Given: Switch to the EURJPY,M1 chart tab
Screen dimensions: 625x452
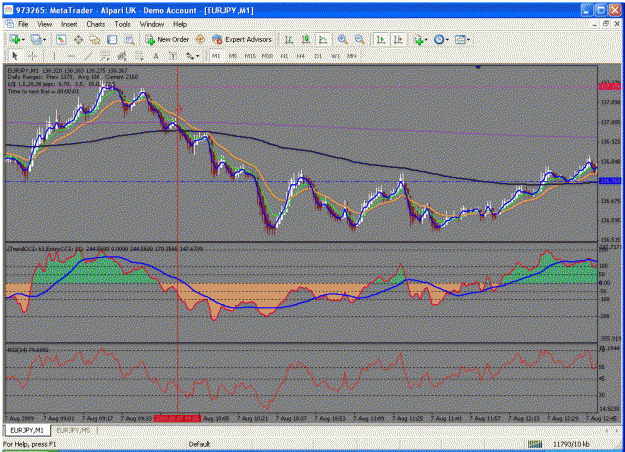Looking at the screenshot, I should pos(27,430).
